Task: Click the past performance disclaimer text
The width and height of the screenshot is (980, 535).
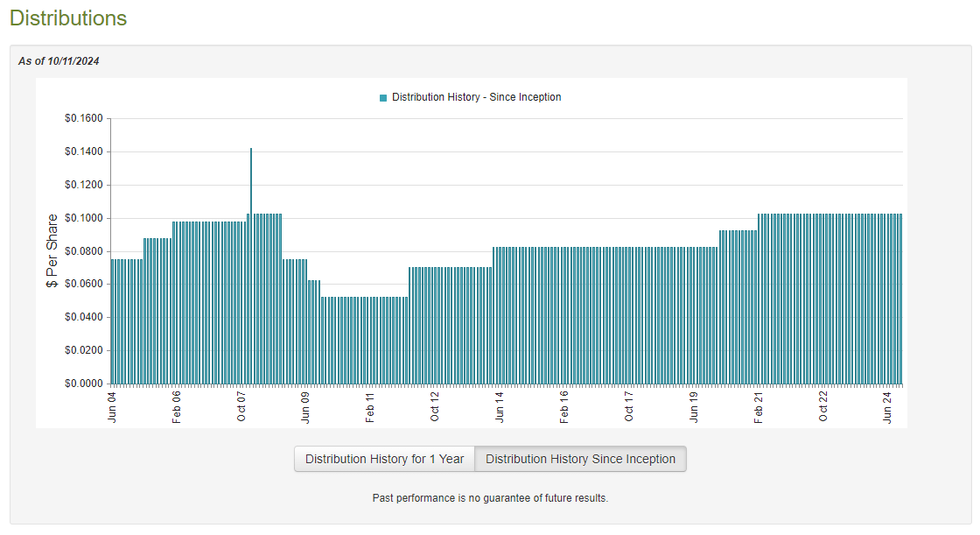Action: pyautogui.click(x=490, y=497)
